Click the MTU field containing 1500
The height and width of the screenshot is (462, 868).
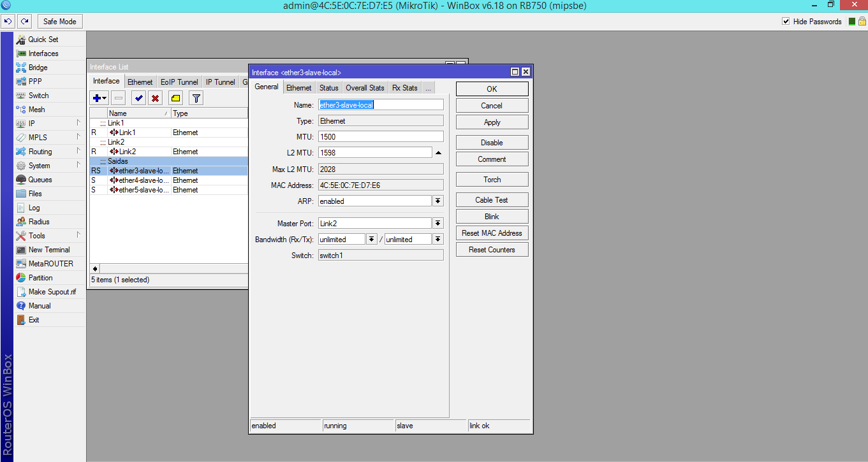381,136
